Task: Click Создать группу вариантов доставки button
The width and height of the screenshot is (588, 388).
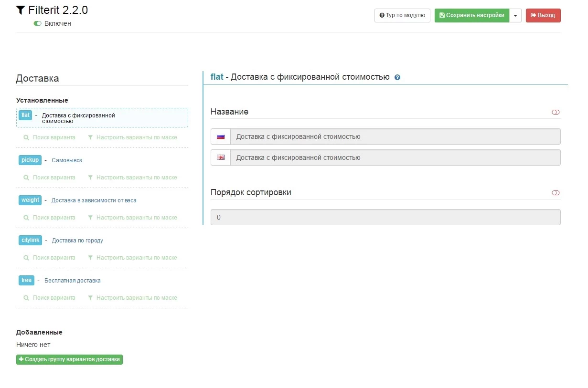Action: 69,359
